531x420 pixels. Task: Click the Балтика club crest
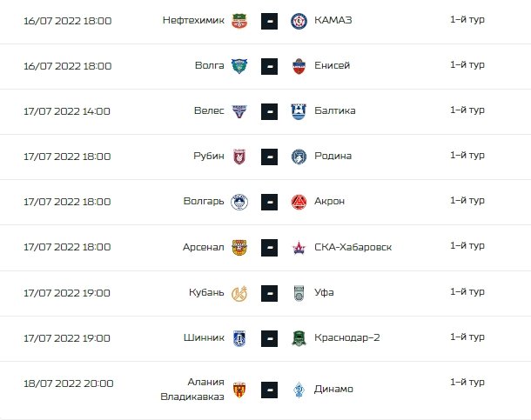pos(299,111)
